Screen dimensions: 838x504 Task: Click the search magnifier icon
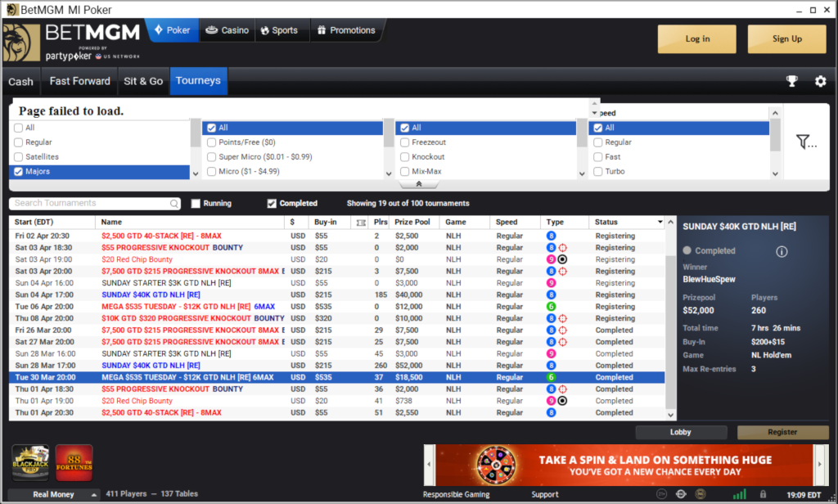point(174,204)
